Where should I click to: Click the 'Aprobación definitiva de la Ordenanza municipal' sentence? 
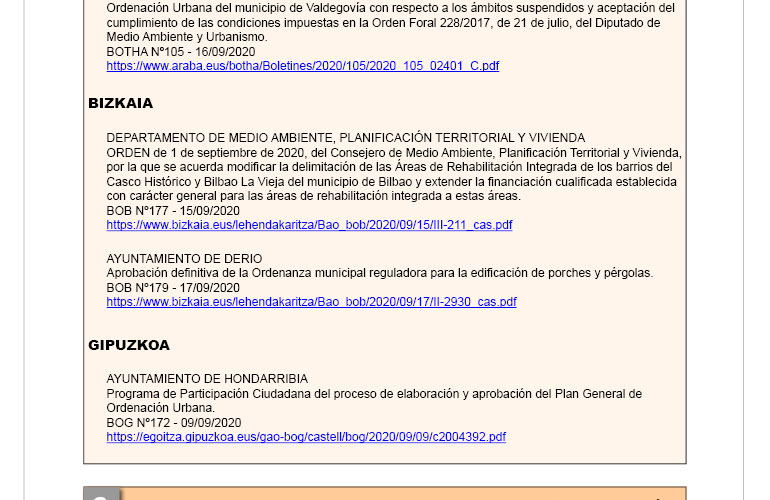pyautogui.click(x=380, y=273)
